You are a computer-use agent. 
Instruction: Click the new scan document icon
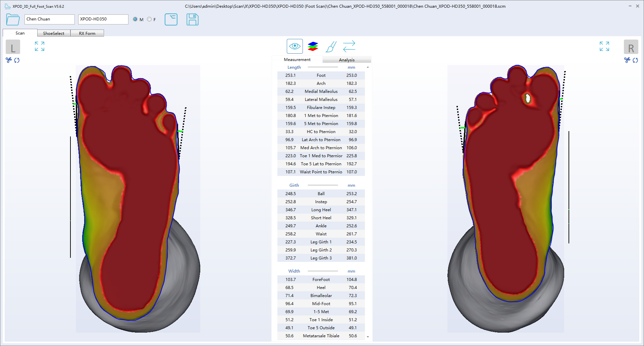171,19
